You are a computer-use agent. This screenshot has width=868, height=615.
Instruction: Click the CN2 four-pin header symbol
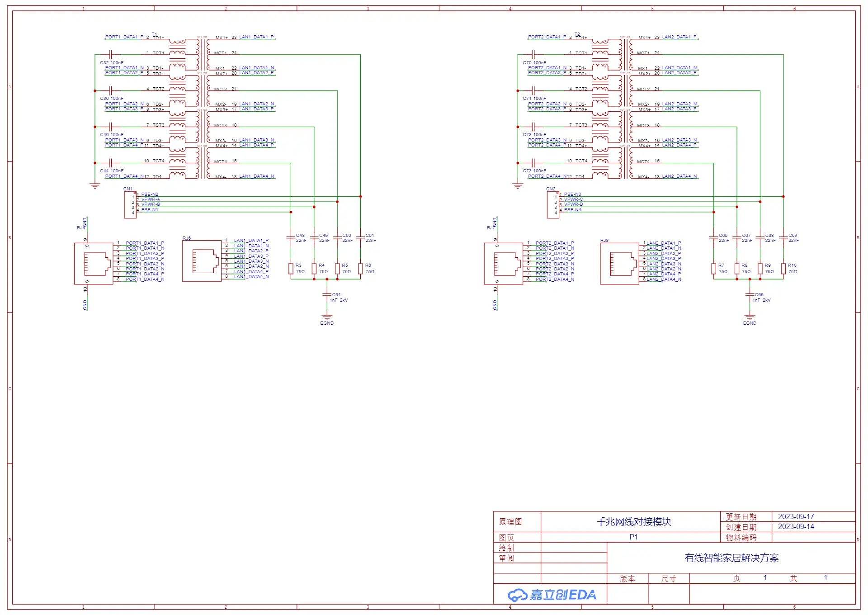[x=553, y=205]
